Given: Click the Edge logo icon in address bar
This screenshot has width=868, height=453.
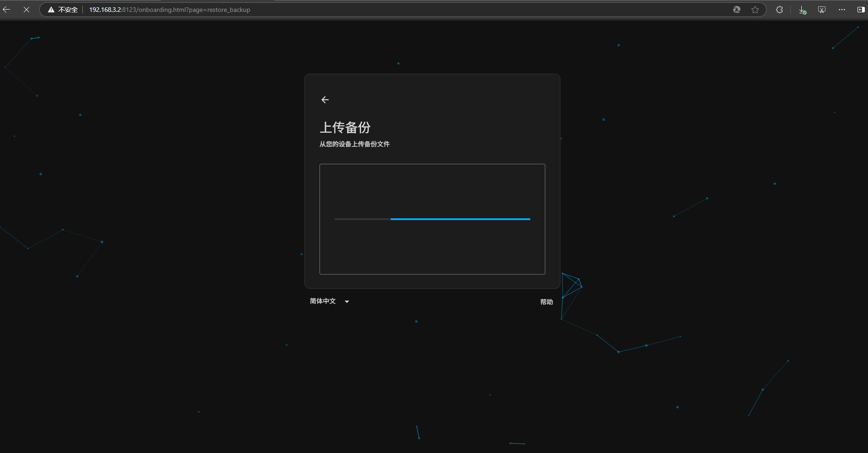Looking at the screenshot, I should 736,10.
